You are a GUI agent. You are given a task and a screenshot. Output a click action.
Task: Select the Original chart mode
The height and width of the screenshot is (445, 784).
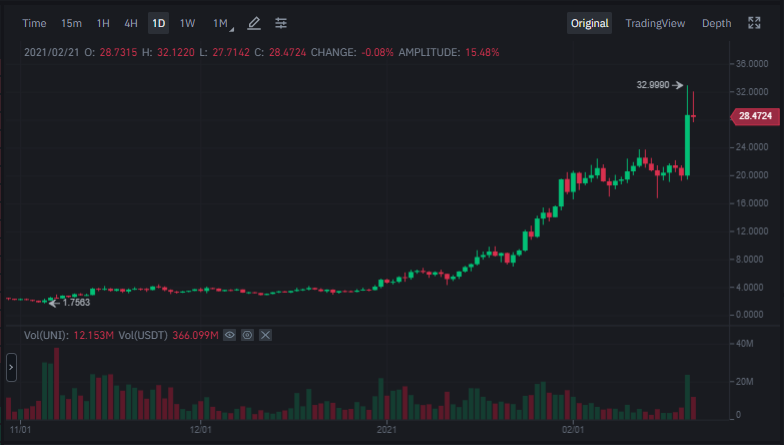(590, 24)
